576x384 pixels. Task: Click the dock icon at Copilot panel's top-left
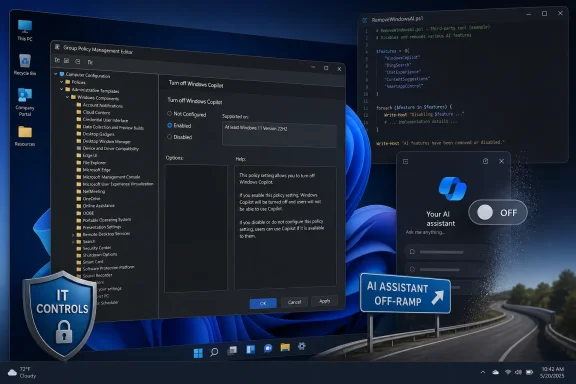coord(406,162)
